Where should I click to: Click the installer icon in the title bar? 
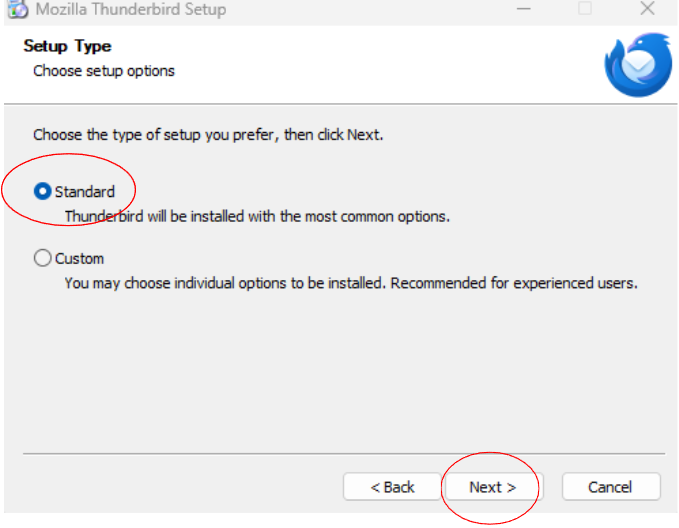coord(17,9)
